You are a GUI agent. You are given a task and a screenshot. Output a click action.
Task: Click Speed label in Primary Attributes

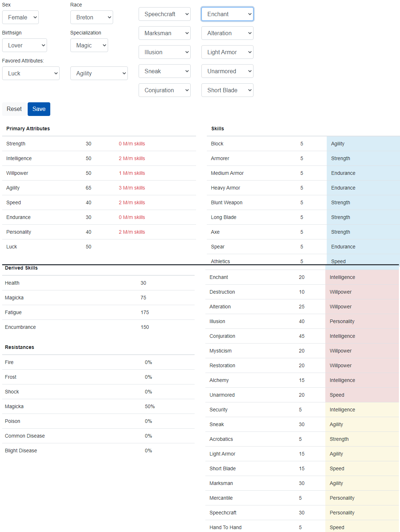(14, 202)
